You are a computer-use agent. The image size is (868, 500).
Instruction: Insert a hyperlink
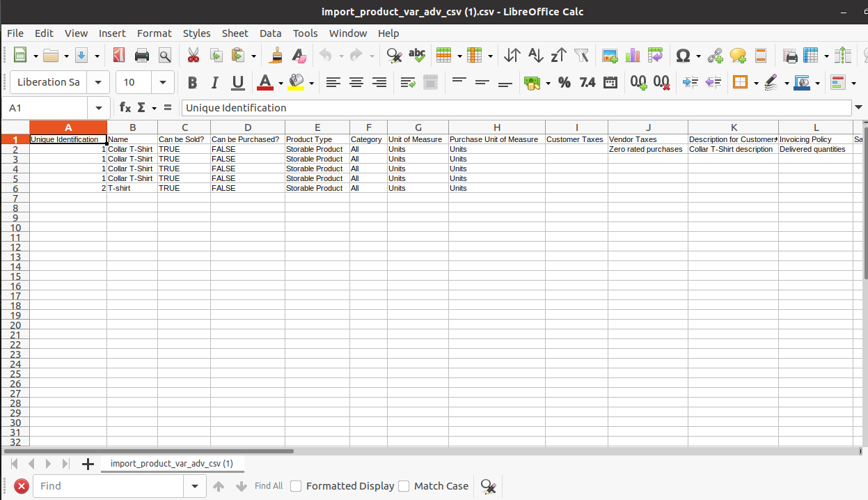coord(715,55)
